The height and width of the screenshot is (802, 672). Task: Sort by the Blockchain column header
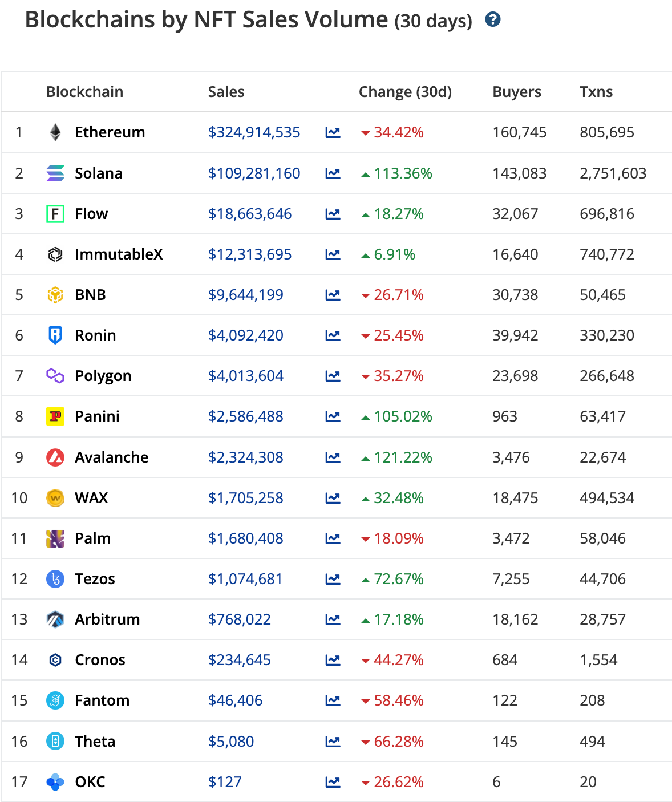(84, 92)
